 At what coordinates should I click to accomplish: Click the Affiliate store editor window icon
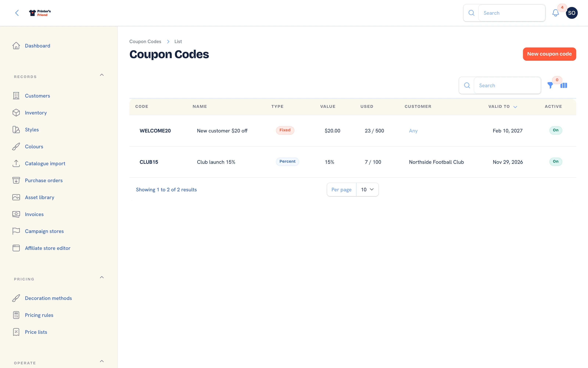[x=16, y=248]
